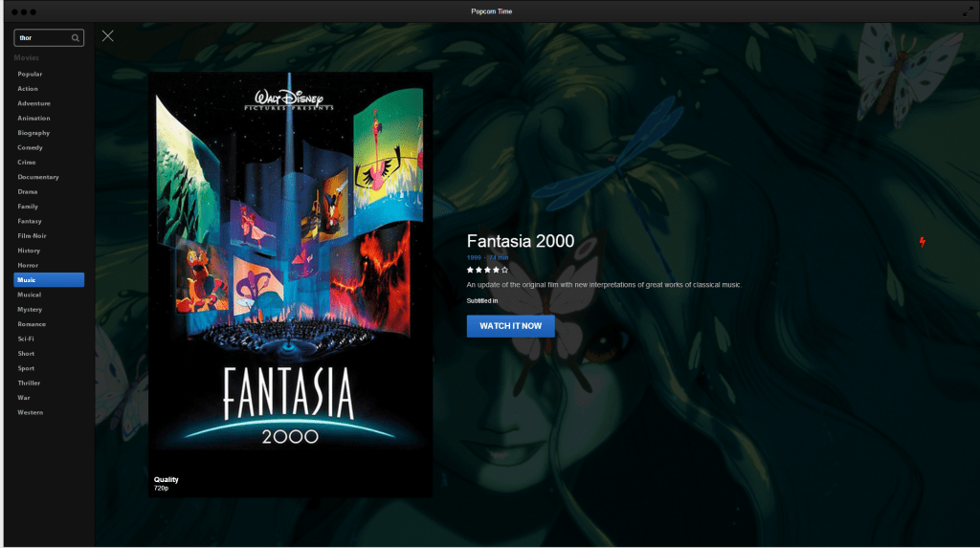This screenshot has height=548, width=980.
Task: Click the search magnifier icon
Action: (75, 38)
